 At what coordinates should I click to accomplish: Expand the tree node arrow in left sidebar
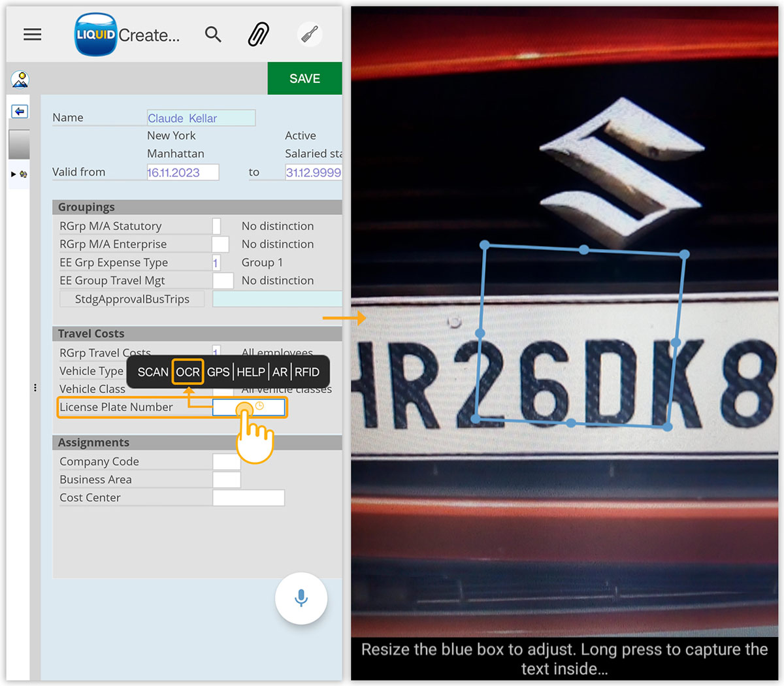[x=14, y=174]
